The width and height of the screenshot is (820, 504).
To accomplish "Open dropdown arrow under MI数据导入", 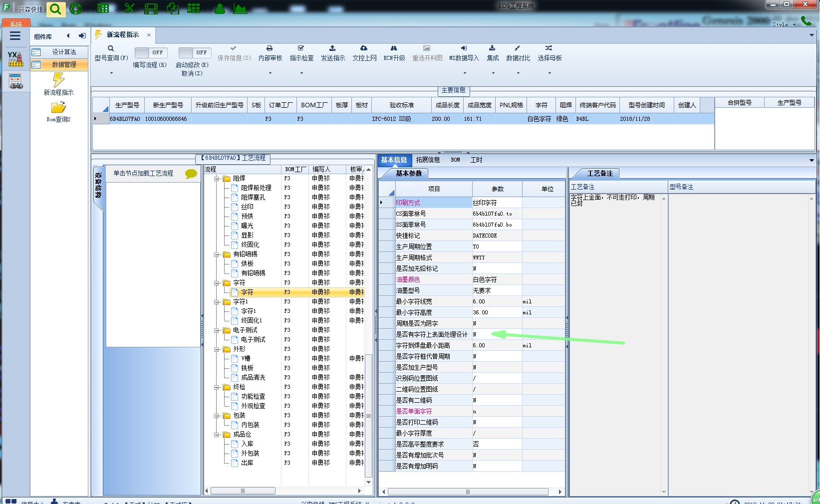I will tap(465, 73).
